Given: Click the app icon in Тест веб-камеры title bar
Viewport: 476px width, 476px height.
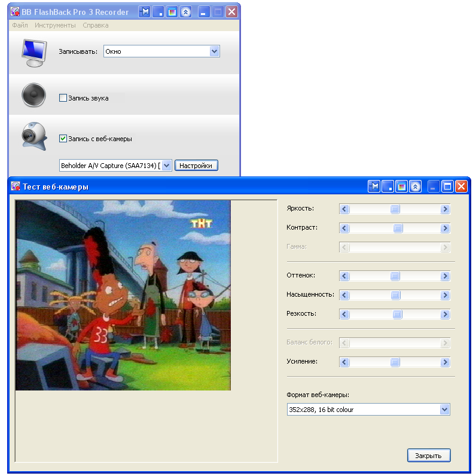Looking at the screenshot, I should 15,186.
